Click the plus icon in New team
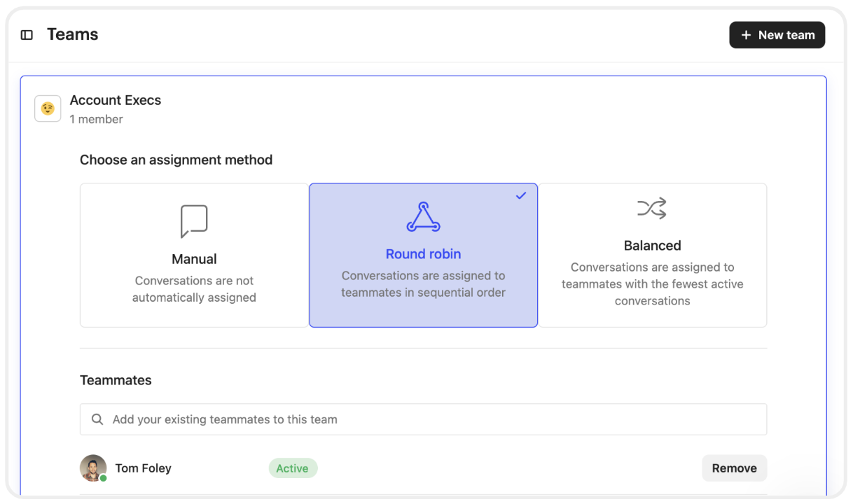853x504 pixels. click(x=746, y=35)
